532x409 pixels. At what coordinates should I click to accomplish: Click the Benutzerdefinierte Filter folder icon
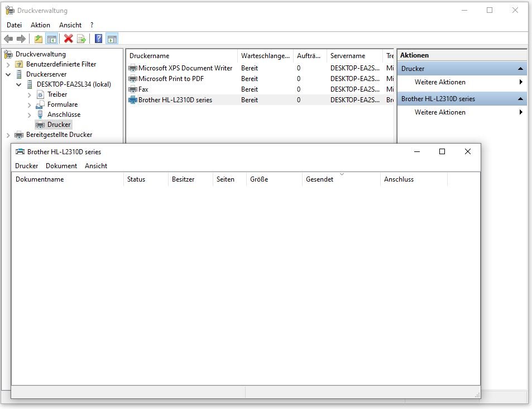(20, 64)
